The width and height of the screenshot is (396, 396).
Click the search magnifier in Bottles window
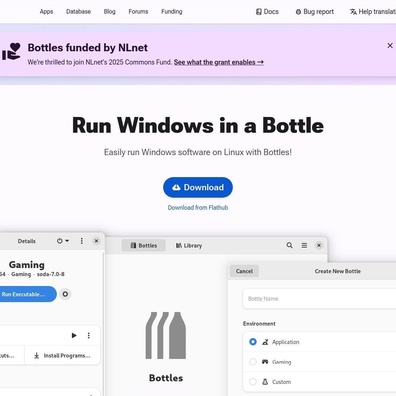tap(290, 245)
